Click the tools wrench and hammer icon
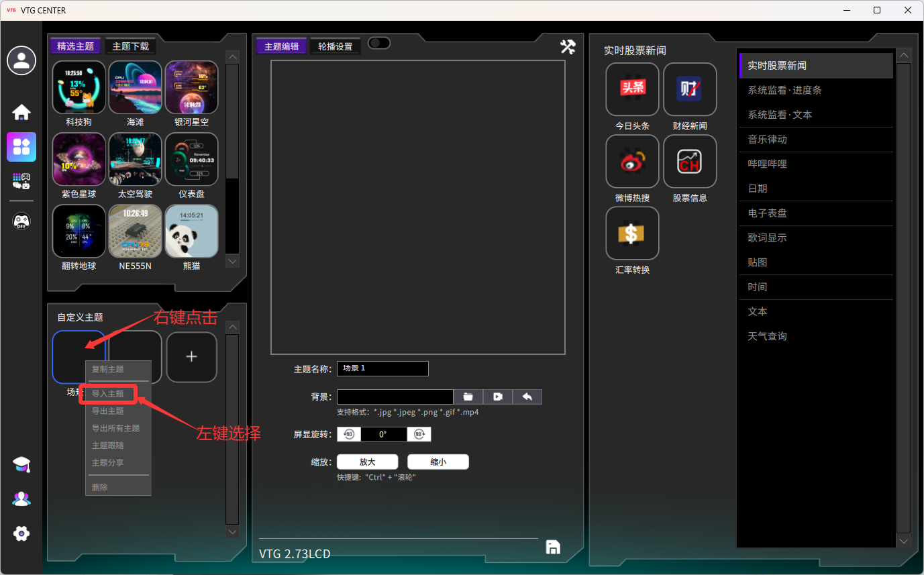The width and height of the screenshot is (924, 575). coord(568,46)
